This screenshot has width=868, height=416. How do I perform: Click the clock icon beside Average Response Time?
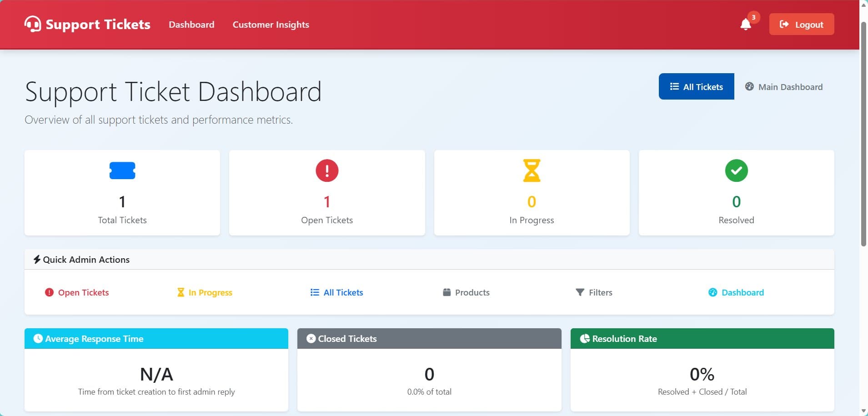[38, 338]
